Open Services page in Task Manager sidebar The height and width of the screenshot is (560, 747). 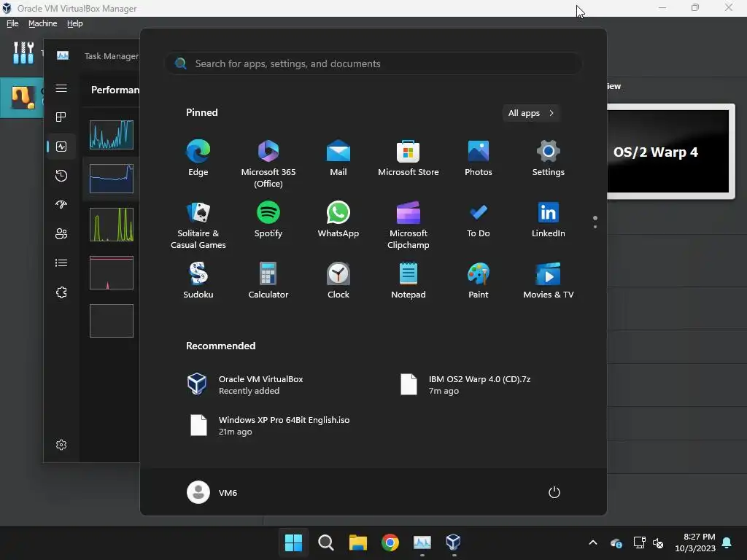[61, 292]
